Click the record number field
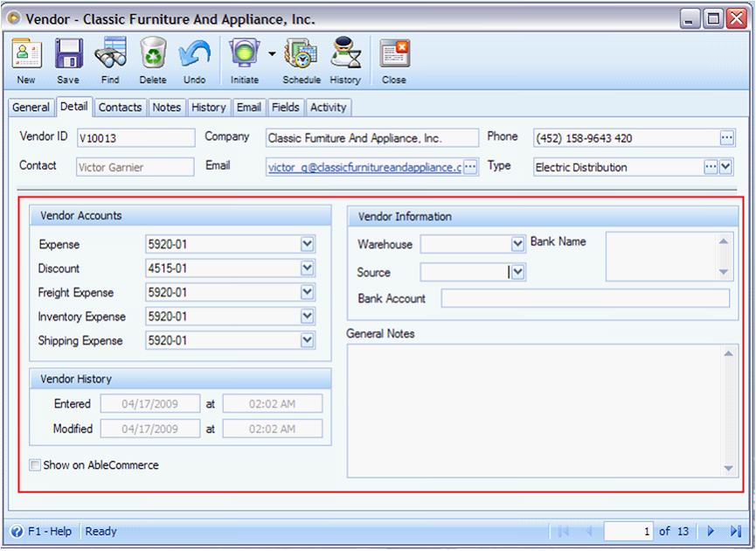The image size is (756, 551). coord(628,531)
